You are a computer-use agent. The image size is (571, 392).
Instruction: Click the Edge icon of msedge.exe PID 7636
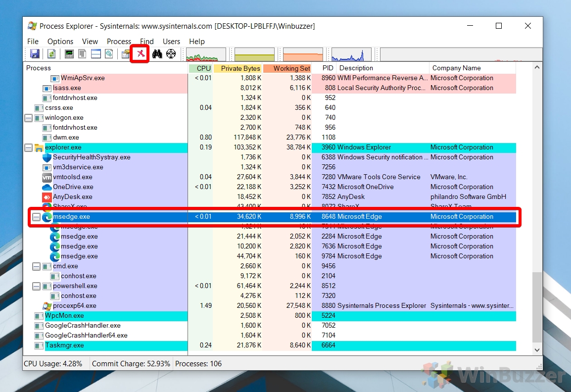(55, 246)
